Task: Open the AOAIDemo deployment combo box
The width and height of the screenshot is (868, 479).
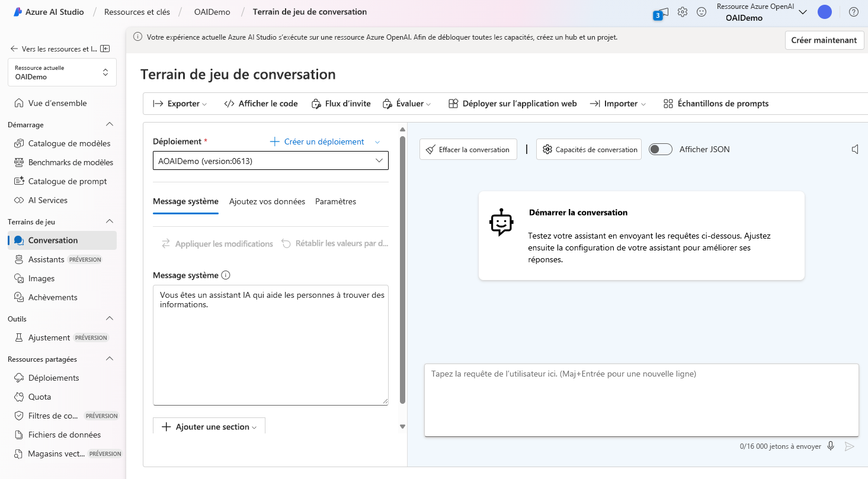Action: click(x=271, y=161)
